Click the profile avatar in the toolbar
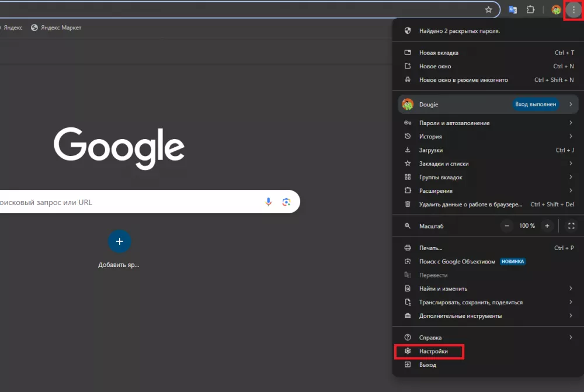Screen dimensions: 584x392 (556, 9)
